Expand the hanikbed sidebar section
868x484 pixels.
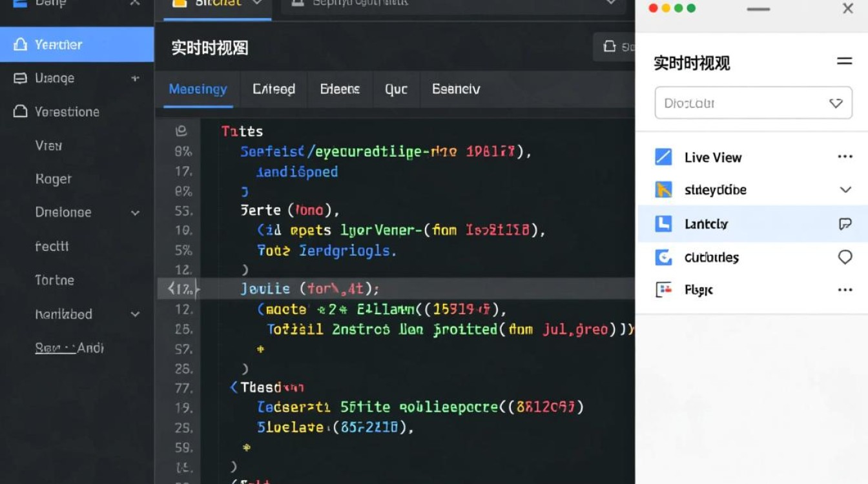[x=135, y=314]
